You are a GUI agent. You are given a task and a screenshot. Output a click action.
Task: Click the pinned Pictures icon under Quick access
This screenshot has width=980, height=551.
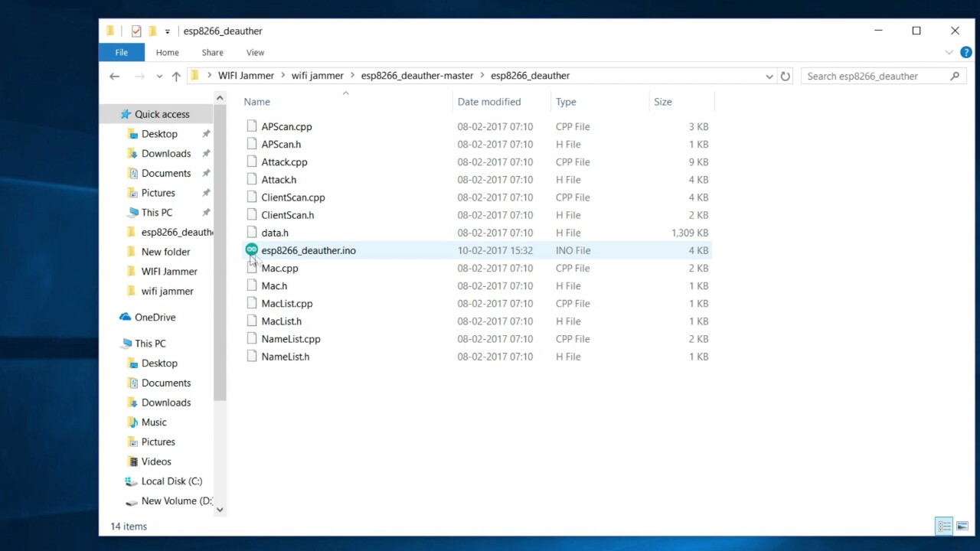tap(133, 193)
